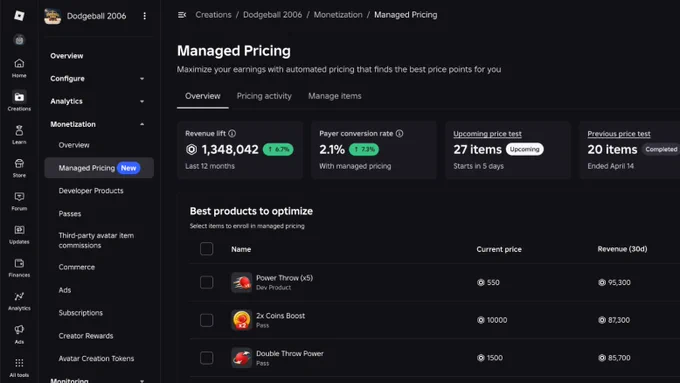
Task: Toggle the select-all checkbox beside Name
Action: pyautogui.click(x=206, y=249)
